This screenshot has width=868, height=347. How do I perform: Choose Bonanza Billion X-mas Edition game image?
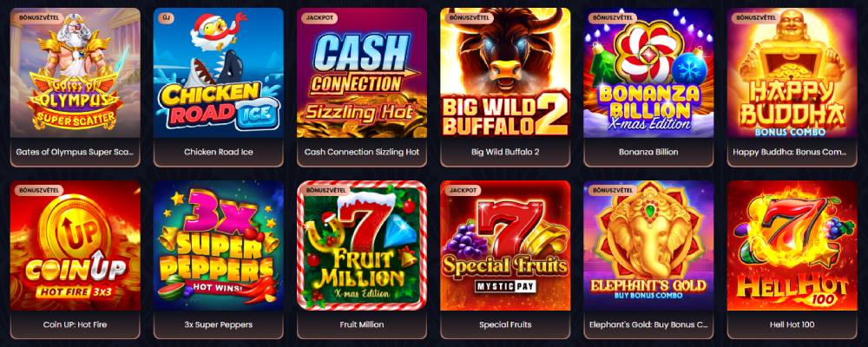coord(648,73)
